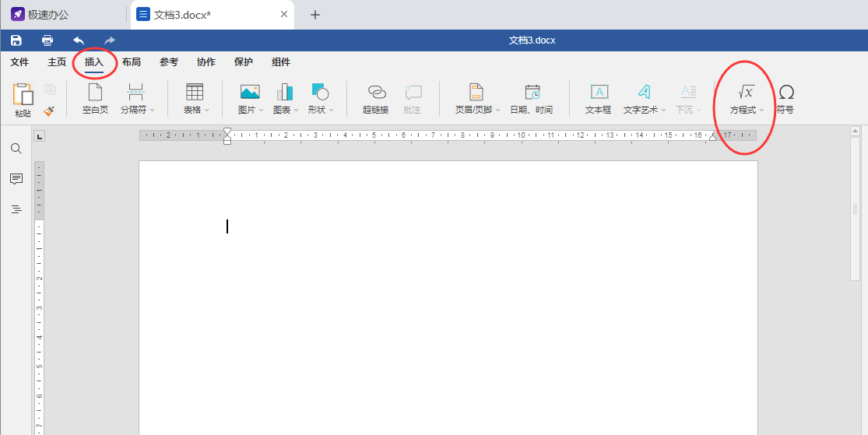Click the vertical scrollbar thumb
Viewport: 868px width, 435px height.
click(856, 208)
